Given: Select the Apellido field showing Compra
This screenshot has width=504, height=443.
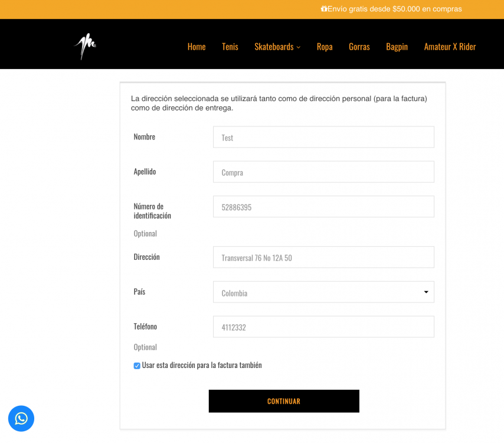Looking at the screenshot, I should pyautogui.click(x=323, y=171).
